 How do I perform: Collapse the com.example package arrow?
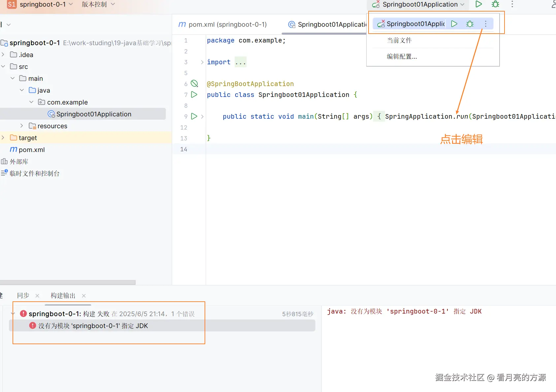pos(31,102)
